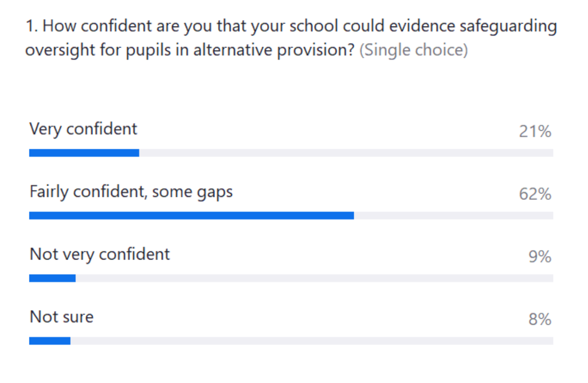Click the "(Single choice)" label

414,50
